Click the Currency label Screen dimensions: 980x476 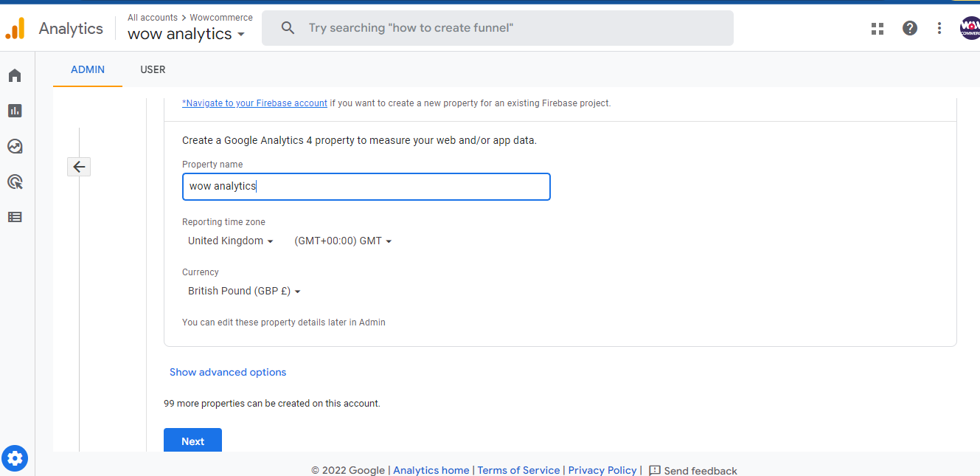[201, 272]
